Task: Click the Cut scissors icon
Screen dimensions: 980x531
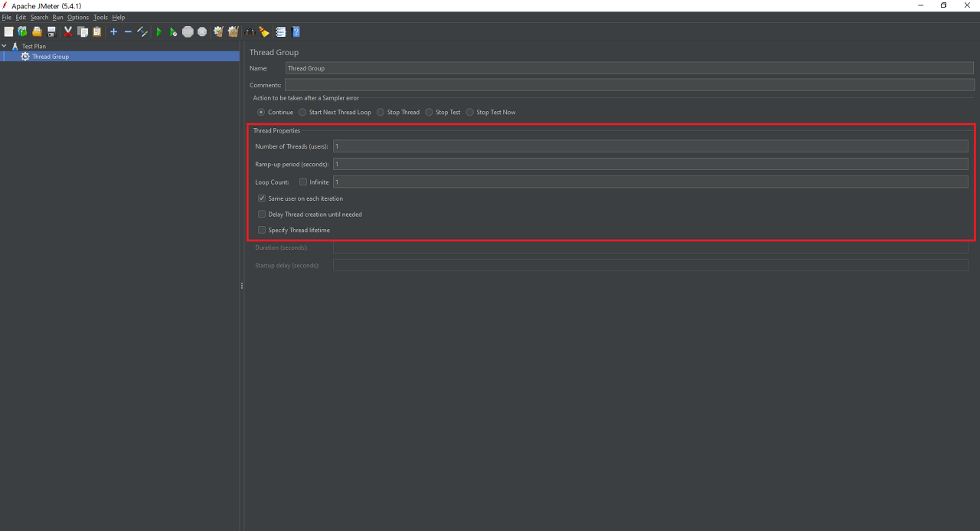Action: pyautogui.click(x=68, y=31)
